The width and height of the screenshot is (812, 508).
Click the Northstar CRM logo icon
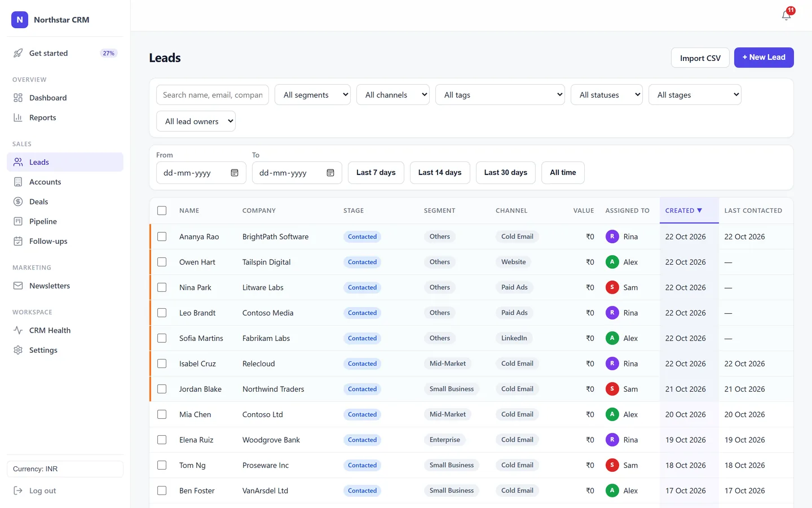tap(20, 20)
